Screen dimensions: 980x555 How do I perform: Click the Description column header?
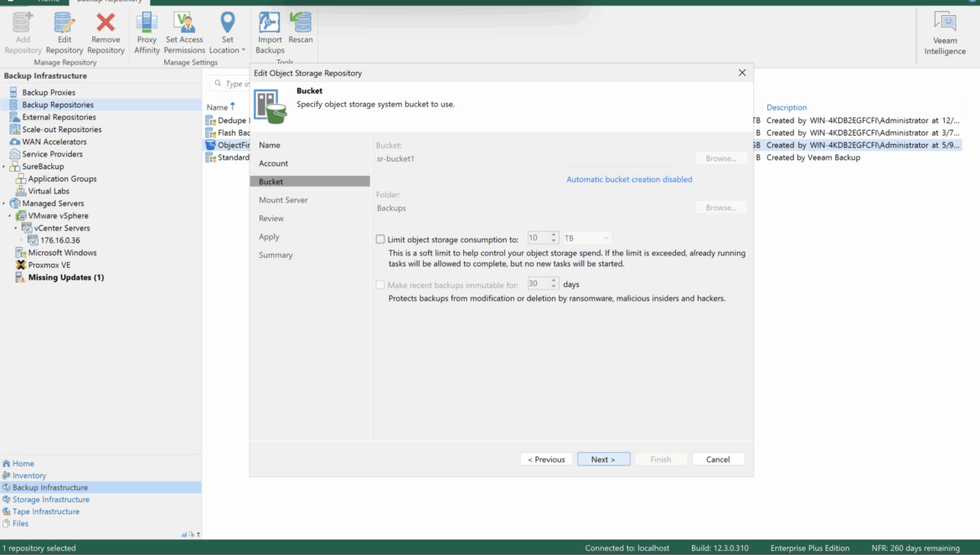787,107
